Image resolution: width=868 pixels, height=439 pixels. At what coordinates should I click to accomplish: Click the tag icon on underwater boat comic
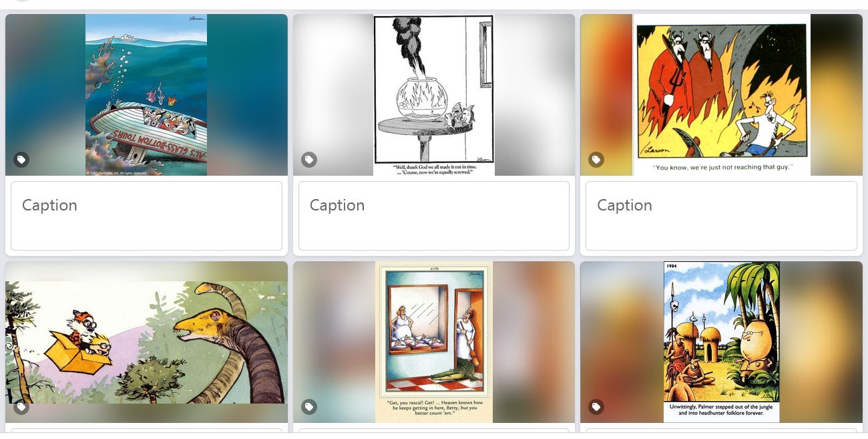[21, 160]
